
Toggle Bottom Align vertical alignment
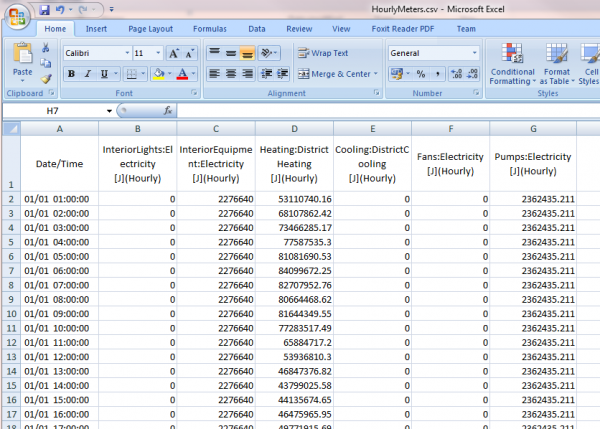247,53
